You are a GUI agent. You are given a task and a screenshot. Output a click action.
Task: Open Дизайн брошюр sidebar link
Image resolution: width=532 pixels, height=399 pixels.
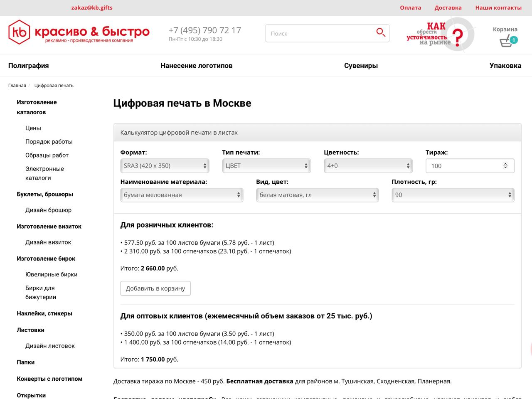pos(48,210)
